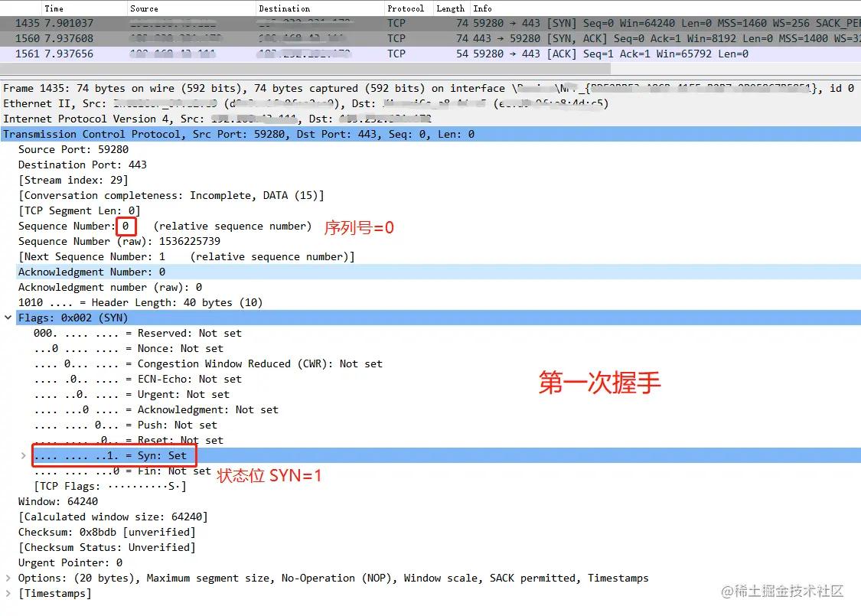Sort packets by the Protocol column
This screenshot has width=861, height=616.
click(406, 8)
